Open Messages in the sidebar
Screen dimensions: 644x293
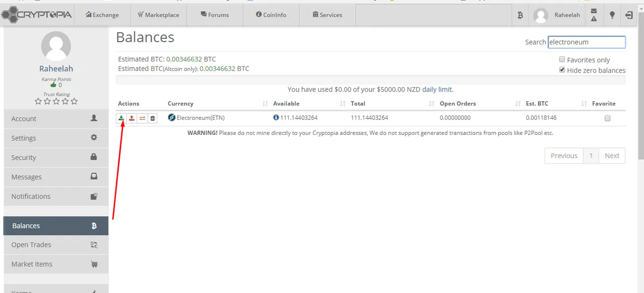click(56, 177)
